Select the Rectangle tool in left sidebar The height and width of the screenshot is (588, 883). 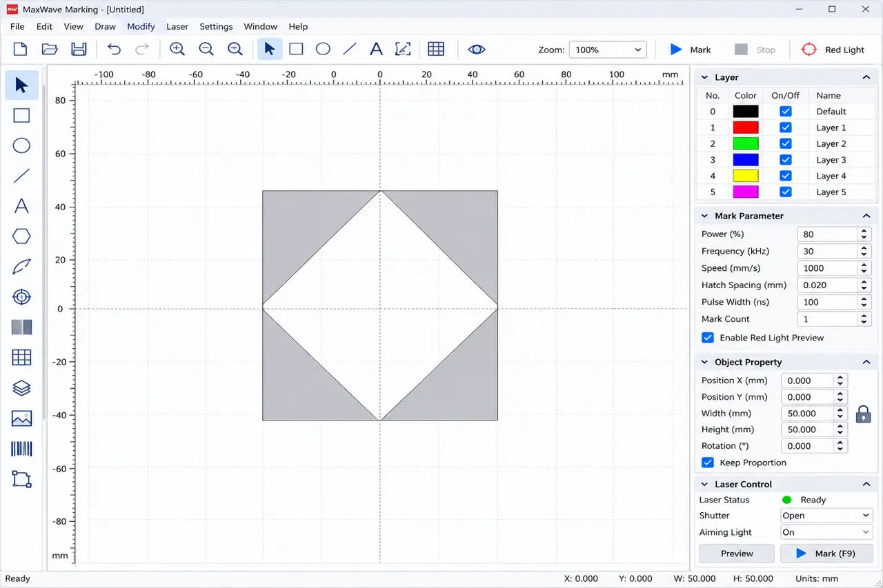coord(21,115)
